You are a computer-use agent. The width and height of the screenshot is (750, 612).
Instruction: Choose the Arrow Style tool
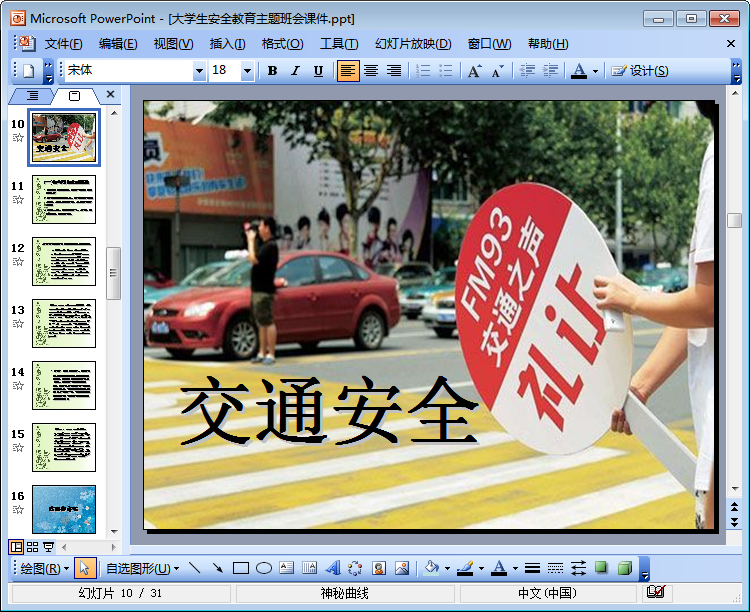click(x=578, y=568)
